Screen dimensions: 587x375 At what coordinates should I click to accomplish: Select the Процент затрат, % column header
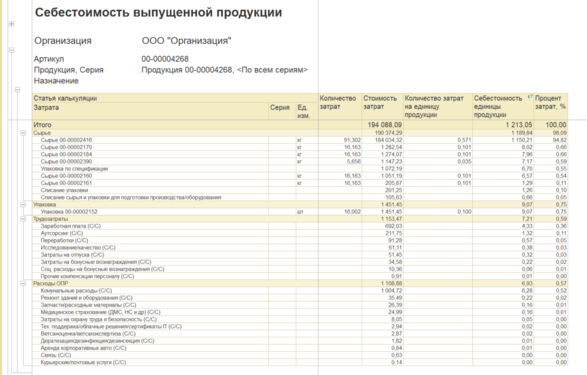point(551,107)
